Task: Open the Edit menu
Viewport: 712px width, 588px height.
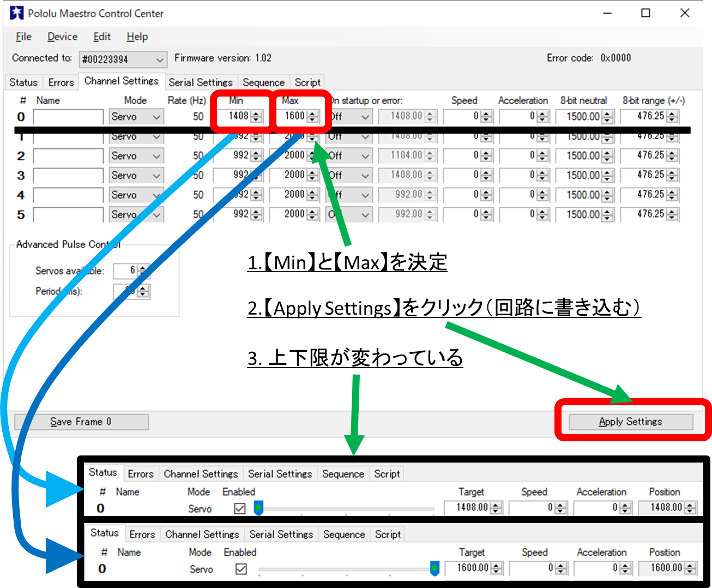Action: 102,37
